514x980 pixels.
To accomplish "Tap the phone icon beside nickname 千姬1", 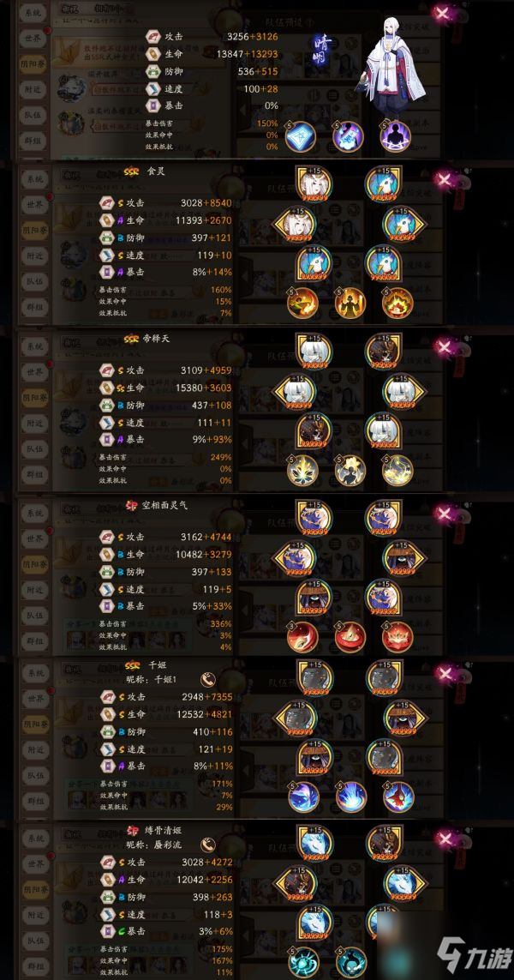I will (x=208, y=679).
